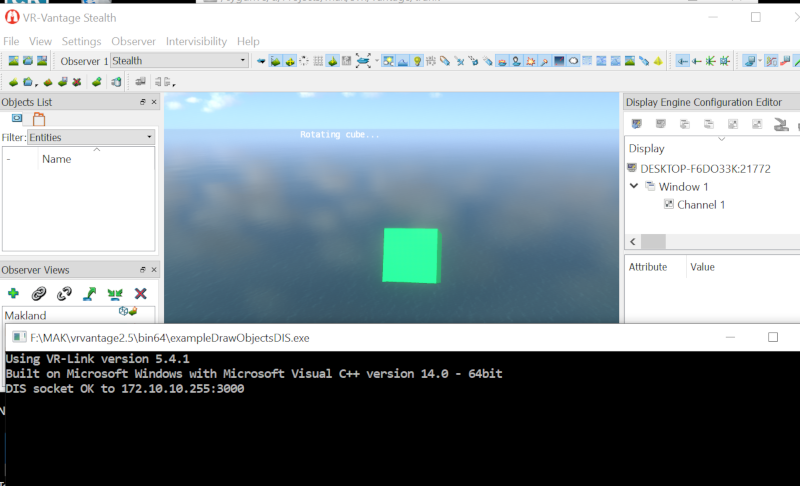Open the Settings menu

pos(81,41)
